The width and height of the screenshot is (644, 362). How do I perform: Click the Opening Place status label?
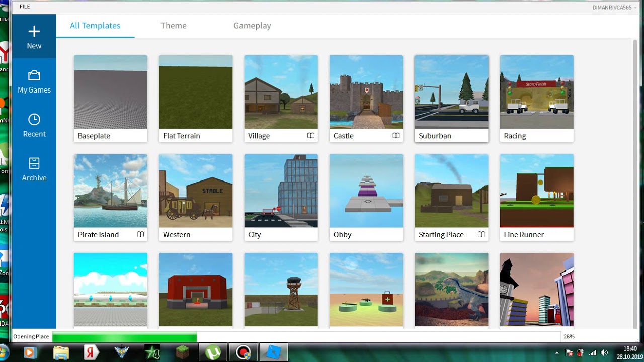click(x=31, y=337)
